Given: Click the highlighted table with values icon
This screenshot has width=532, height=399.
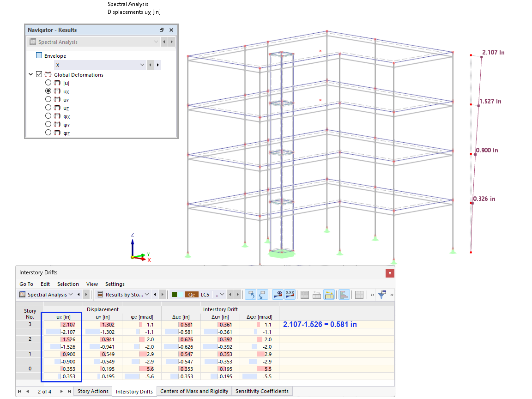Looking at the screenshot, I should click(329, 294).
